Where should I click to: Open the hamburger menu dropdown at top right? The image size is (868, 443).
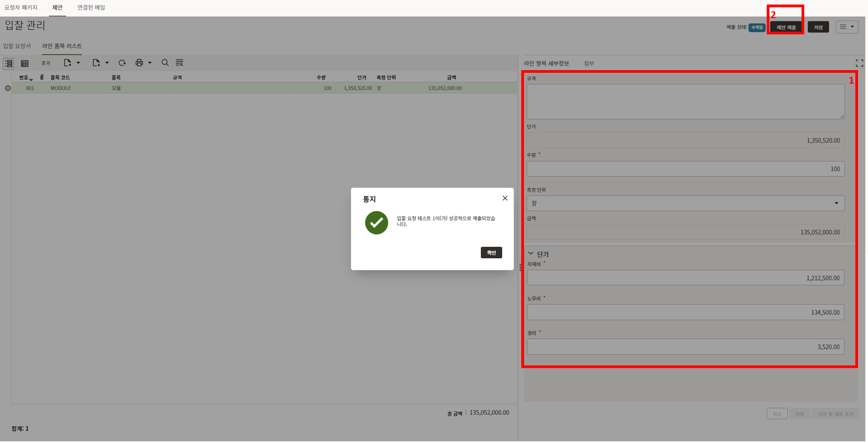pos(847,27)
